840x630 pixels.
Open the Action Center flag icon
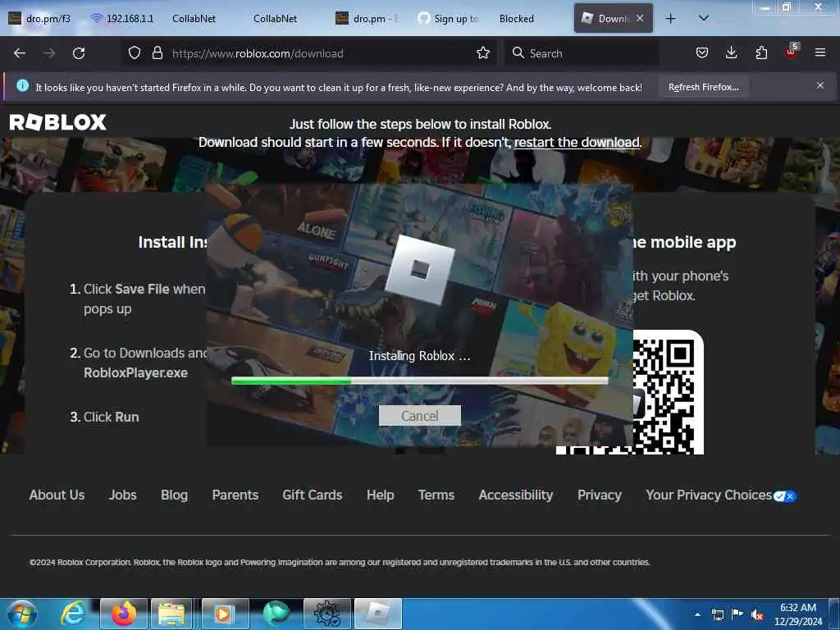[737, 614]
